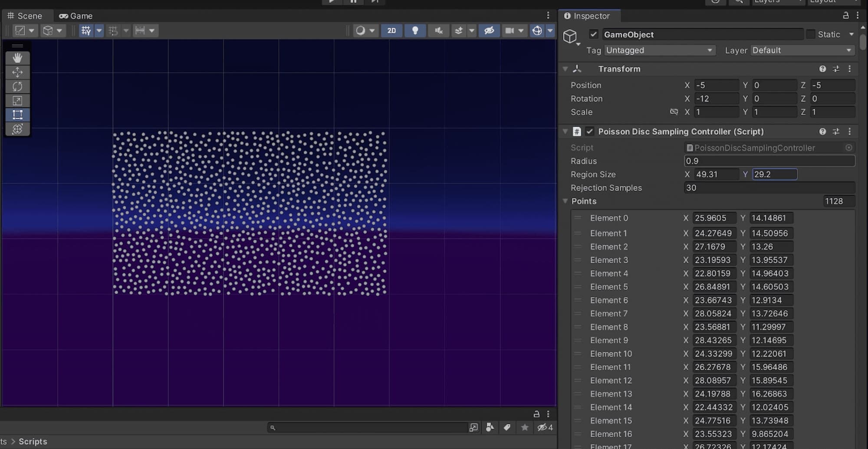Open the Gizmos dropdown arrow
This screenshot has width=868, height=449.
(550, 30)
